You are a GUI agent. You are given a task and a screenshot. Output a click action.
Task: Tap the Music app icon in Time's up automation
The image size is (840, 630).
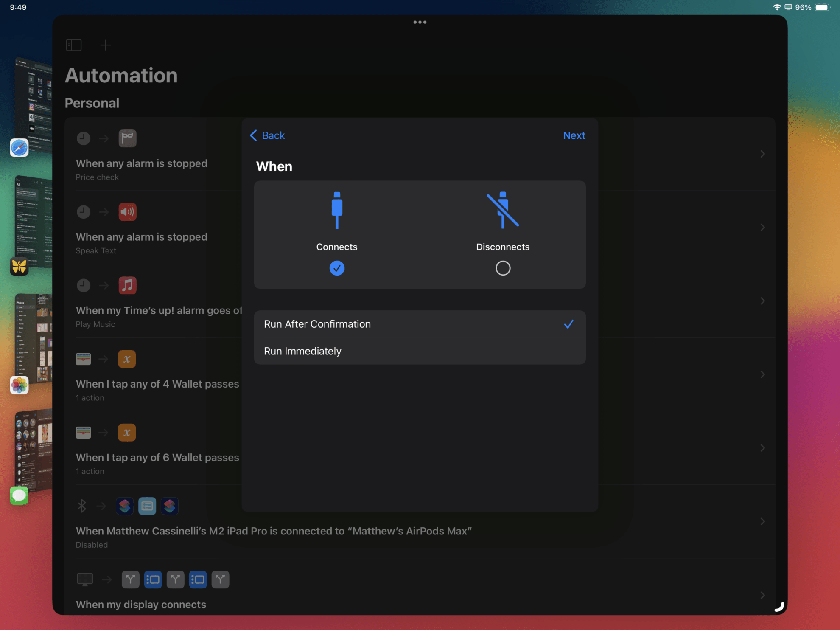127,285
